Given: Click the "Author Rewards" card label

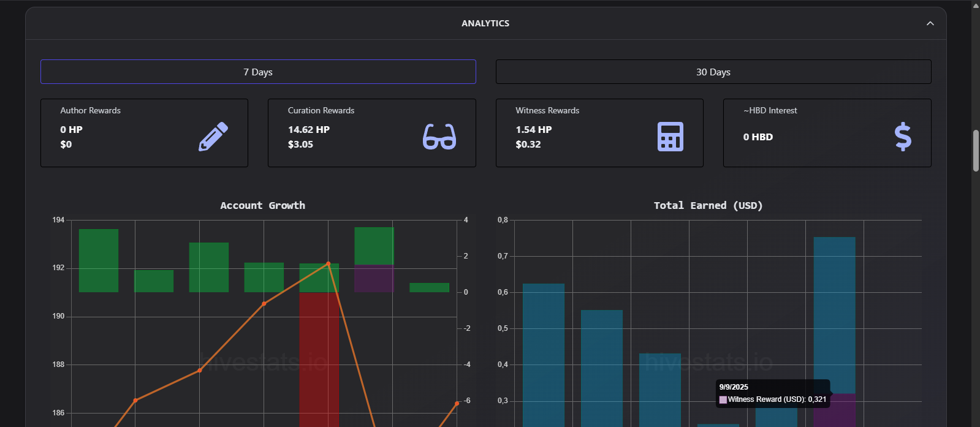Looking at the screenshot, I should pyautogui.click(x=91, y=110).
